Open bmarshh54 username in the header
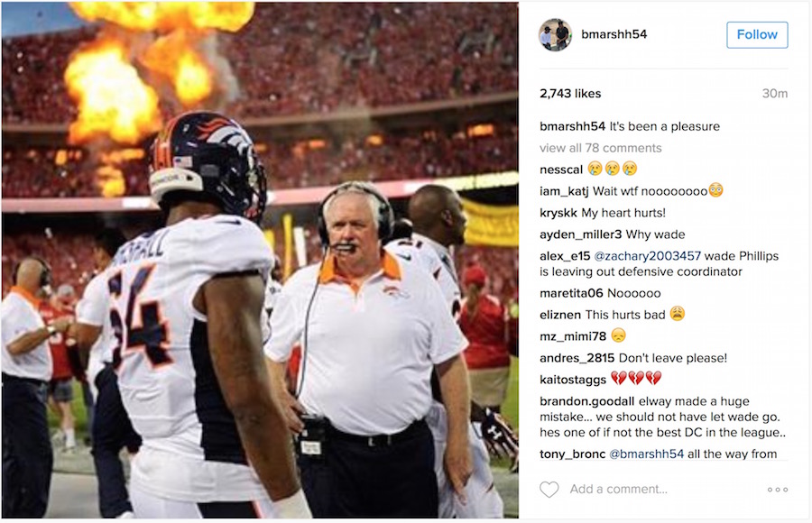The image size is (812, 523). click(614, 34)
